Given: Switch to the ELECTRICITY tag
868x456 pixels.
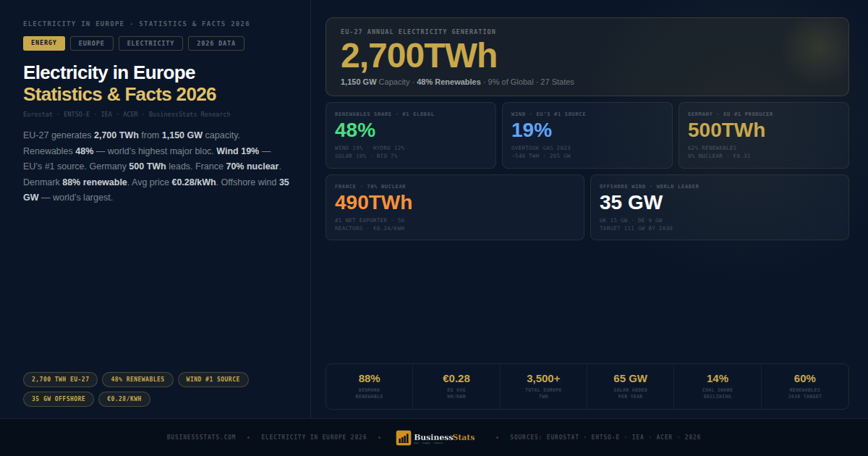Looking at the screenshot, I should (150, 43).
